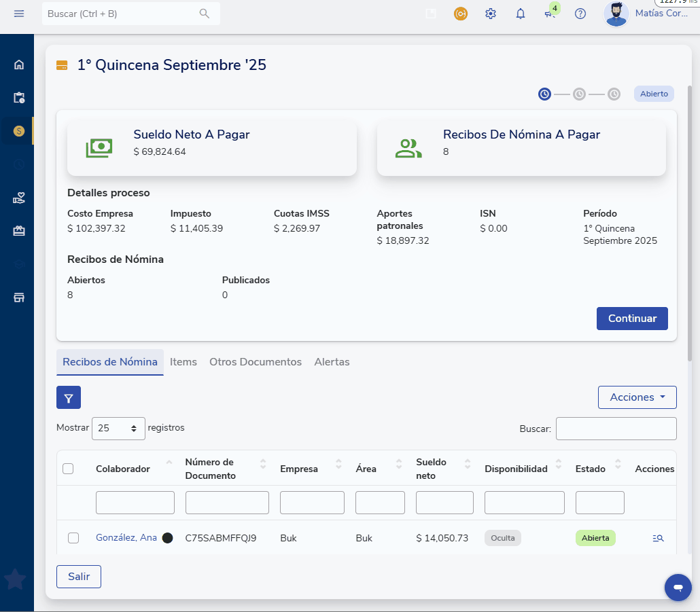Open announcements megaphone with badge 4
Screen dimensions: 700x612
point(550,14)
